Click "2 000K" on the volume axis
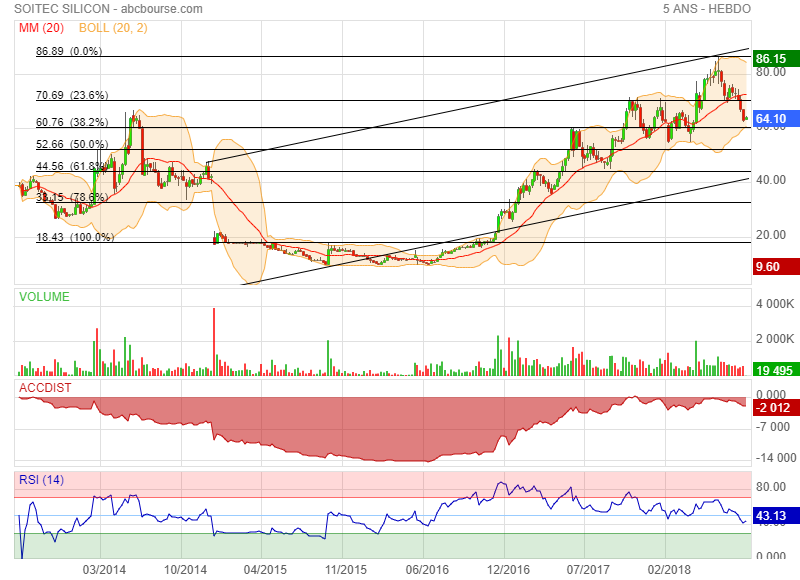Screen dimensions: 800x580 tap(775, 339)
